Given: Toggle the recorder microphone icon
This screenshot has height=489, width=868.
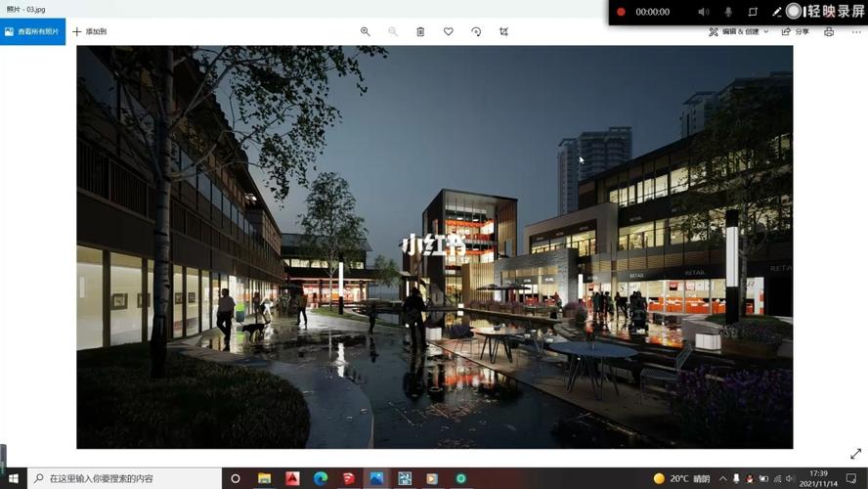Looking at the screenshot, I should (728, 12).
